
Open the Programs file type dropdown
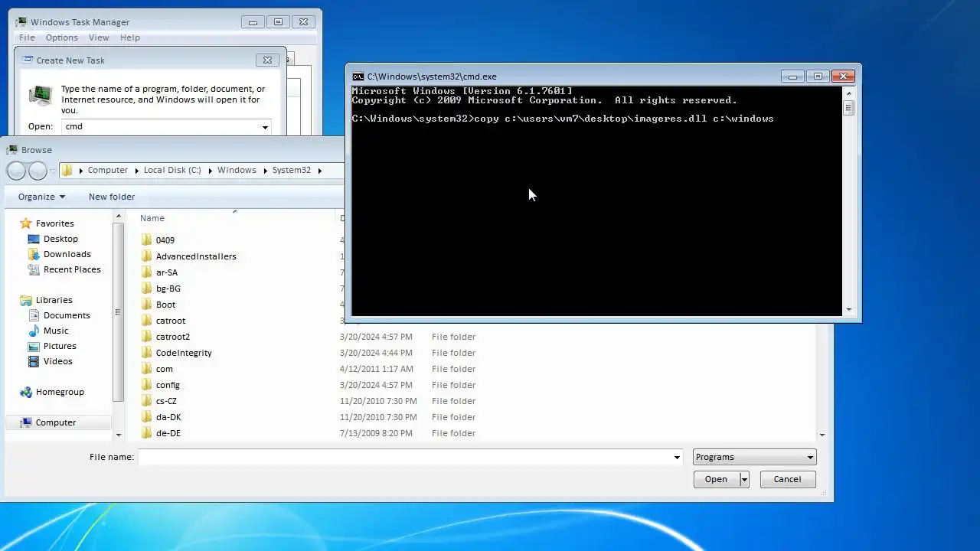[x=754, y=457]
